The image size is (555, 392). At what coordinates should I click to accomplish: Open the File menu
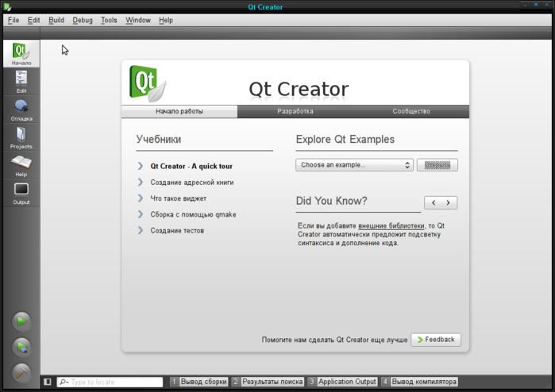(13, 20)
